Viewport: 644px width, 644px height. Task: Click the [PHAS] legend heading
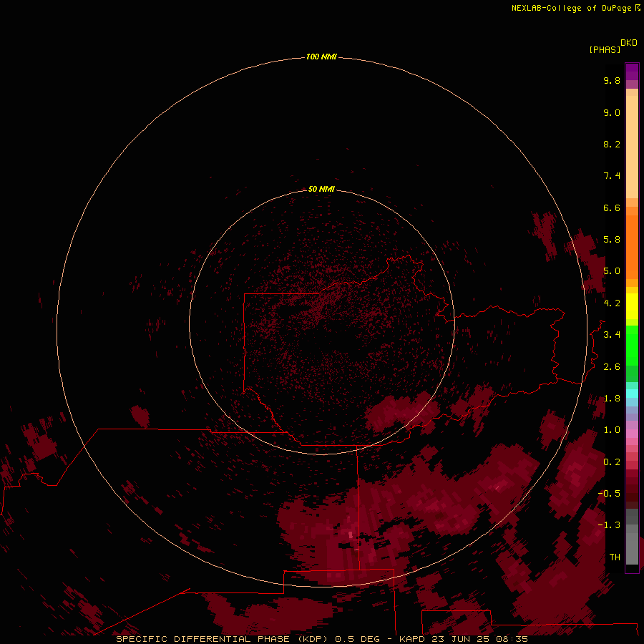(605, 49)
